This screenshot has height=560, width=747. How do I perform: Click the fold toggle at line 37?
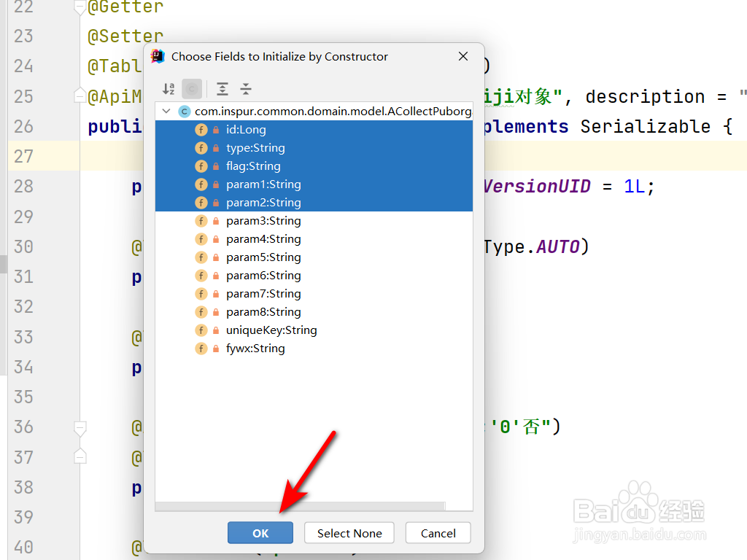80,456
